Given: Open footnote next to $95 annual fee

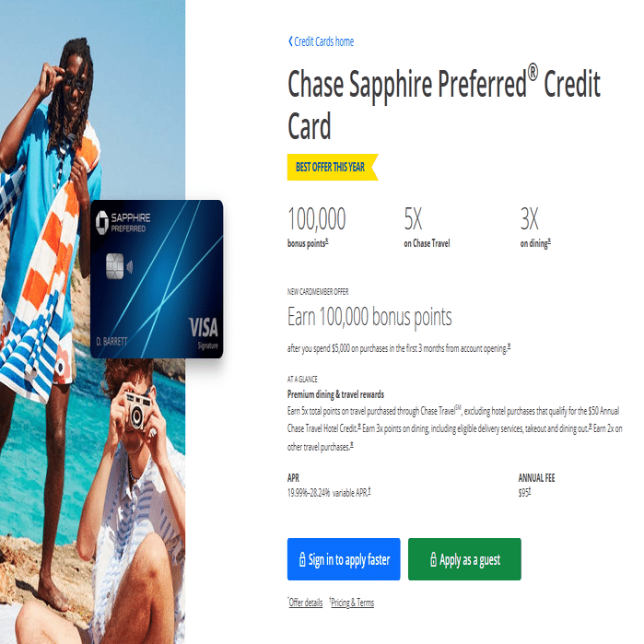Looking at the screenshot, I should click(x=530, y=490).
